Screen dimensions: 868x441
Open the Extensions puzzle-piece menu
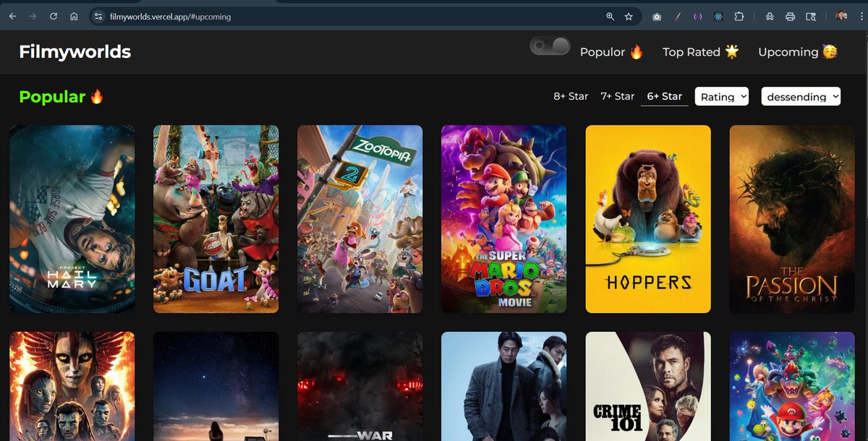tap(739, 16)
